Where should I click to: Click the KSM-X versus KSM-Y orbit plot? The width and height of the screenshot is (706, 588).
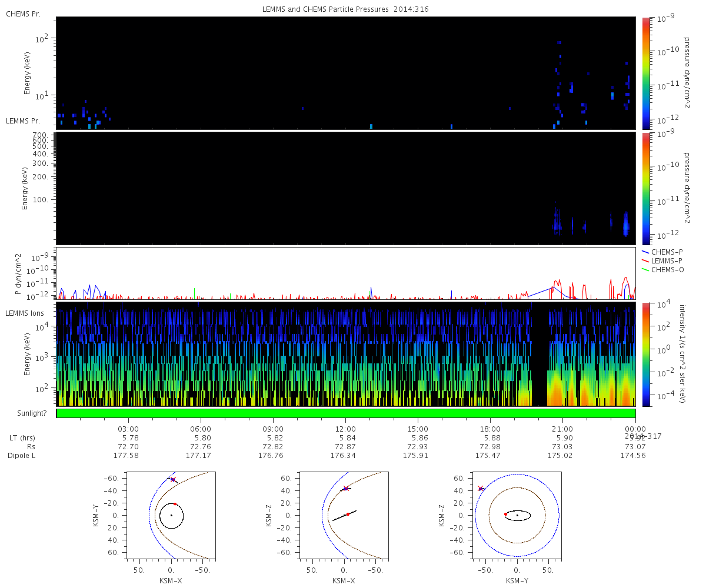(171, 514)
